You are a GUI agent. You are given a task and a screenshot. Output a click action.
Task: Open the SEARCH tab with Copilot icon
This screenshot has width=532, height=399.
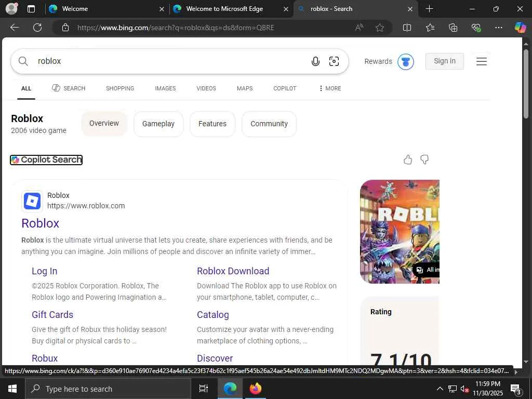coord(69,88)
